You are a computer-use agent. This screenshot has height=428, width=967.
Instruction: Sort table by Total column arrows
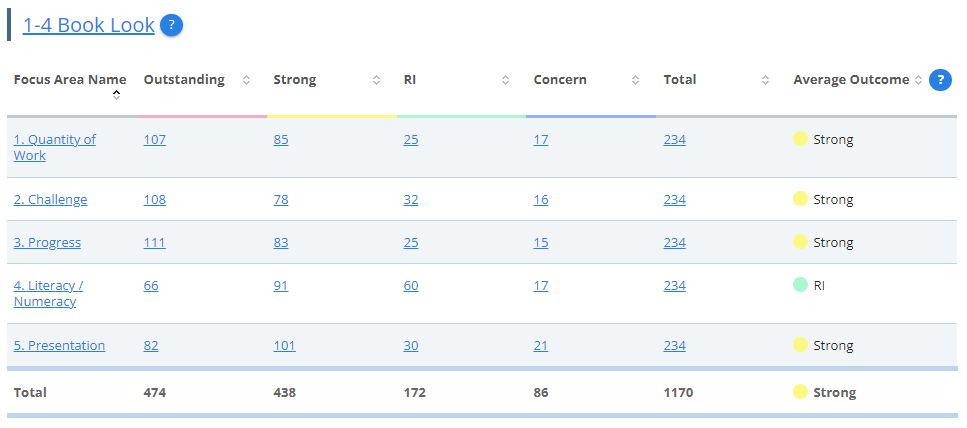pos(765,80)
